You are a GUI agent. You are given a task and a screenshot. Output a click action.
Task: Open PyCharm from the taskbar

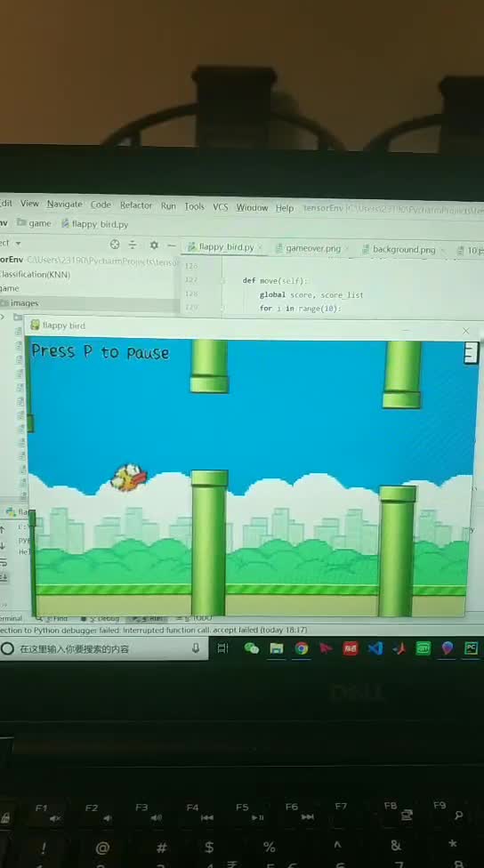(x=472, y=647)
